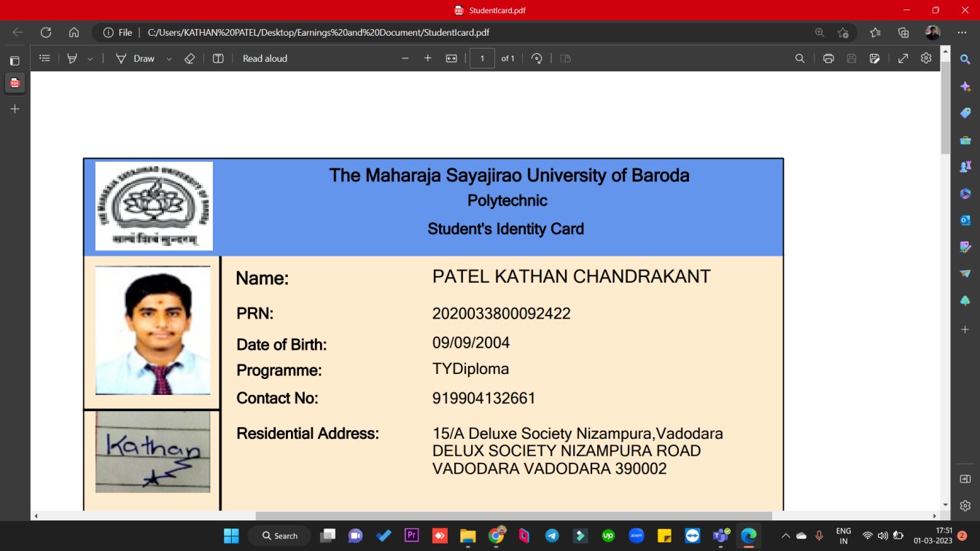Click the name PATEL KATHAN CHANDRAKANT
Image resolution: width=980 pixels, height=551 pixels.
[x=572, y=277]
